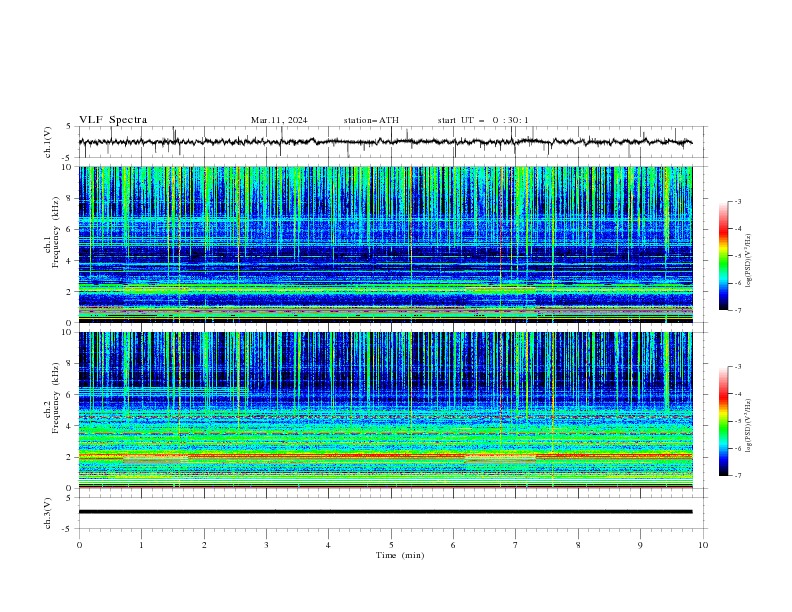792x612 pixels.
Task: Click the ch.3 flat black waveform trace
Action: tap(385, 512)
